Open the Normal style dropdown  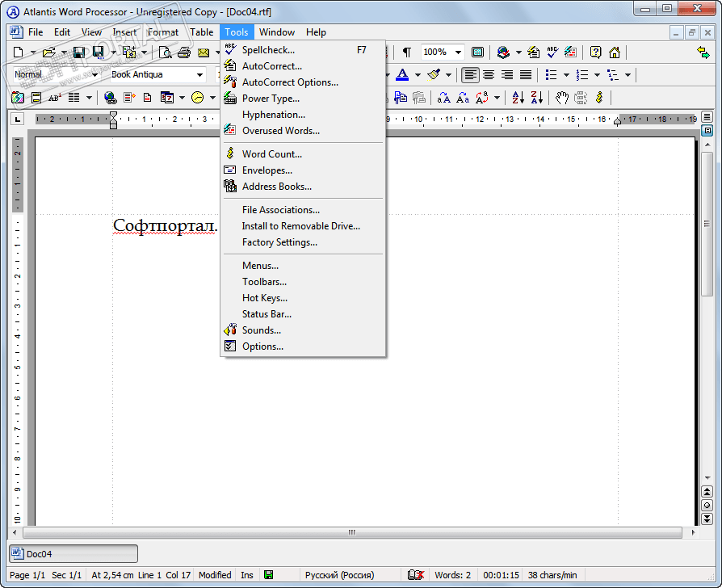click(x=94, y=74)
